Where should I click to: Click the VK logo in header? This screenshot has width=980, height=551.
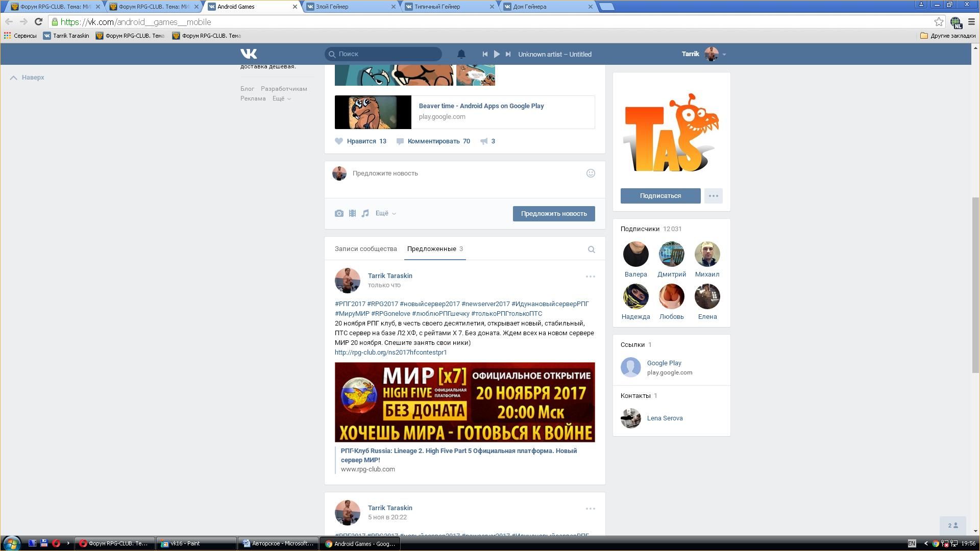point(249,54)
